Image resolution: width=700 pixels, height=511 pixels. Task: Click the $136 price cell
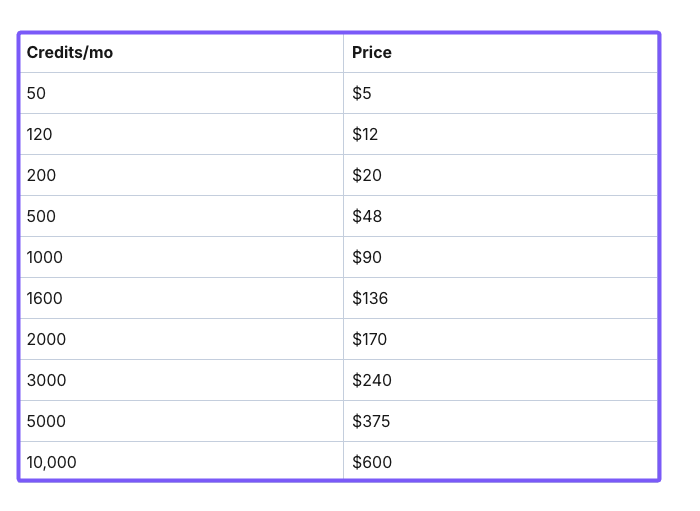click(x=370, y=298)
